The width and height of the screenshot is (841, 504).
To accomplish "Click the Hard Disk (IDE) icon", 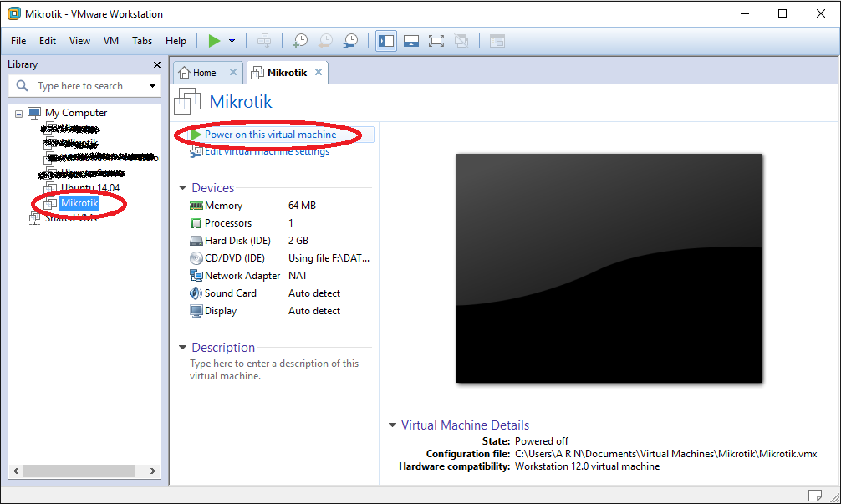I will coord(196,241).
